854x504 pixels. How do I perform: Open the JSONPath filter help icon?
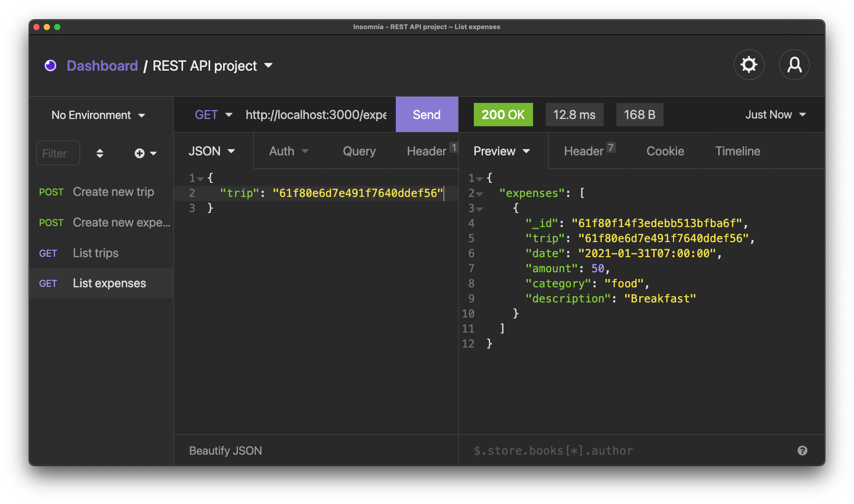pos(802,450)
